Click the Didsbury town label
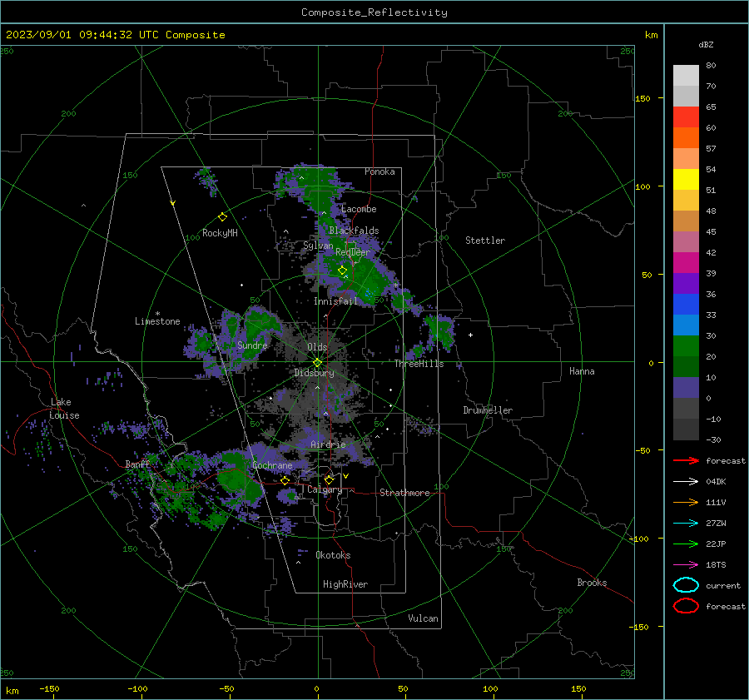This screenshot has width=749, height=700. point(314,373)
